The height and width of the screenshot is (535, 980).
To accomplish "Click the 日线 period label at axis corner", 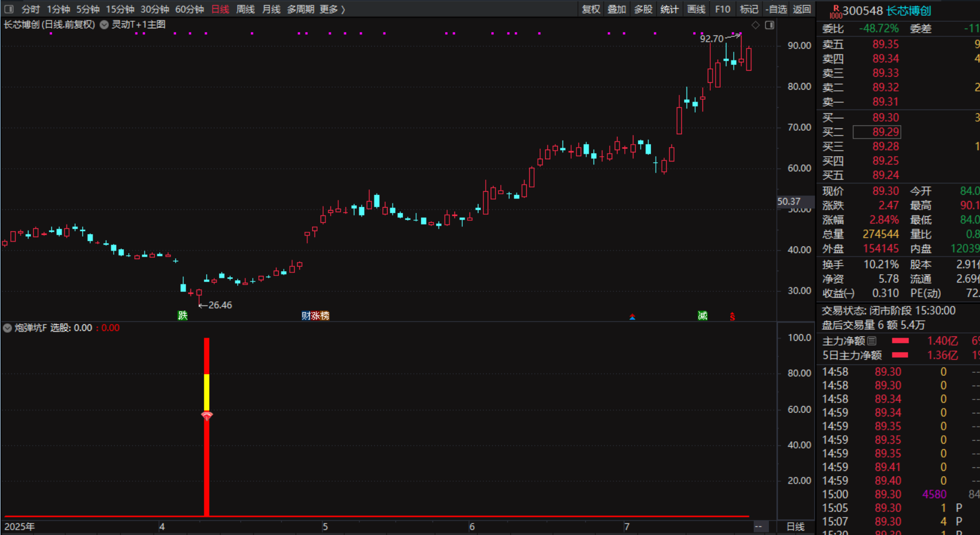I will pyautogui.click(x=795, y=527).
